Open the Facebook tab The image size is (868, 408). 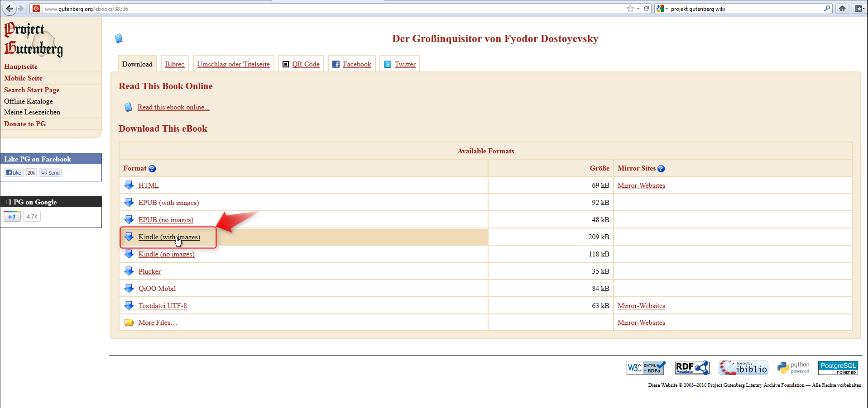[x=352, y=64]
